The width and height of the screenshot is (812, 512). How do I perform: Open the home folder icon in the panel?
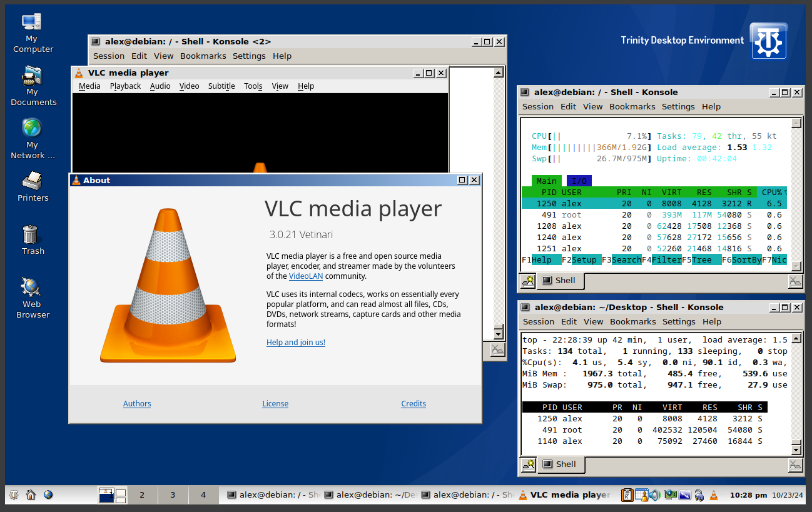pyautogui.click(x=31, y=495)
